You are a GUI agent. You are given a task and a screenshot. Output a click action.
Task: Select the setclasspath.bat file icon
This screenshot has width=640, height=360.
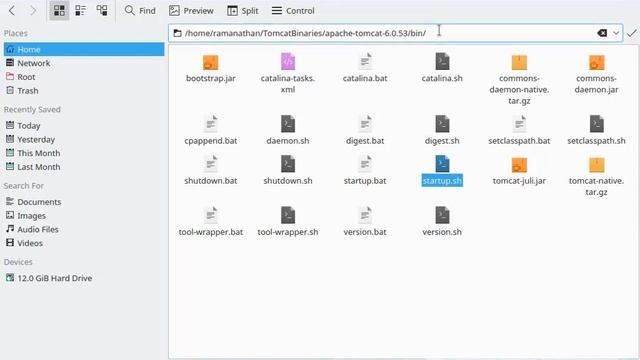tap(519, 124)
